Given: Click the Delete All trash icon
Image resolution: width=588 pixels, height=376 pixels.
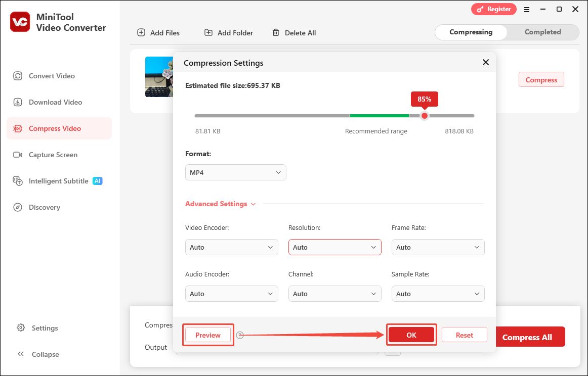Looking at the screenshot, I should (276, 32).
